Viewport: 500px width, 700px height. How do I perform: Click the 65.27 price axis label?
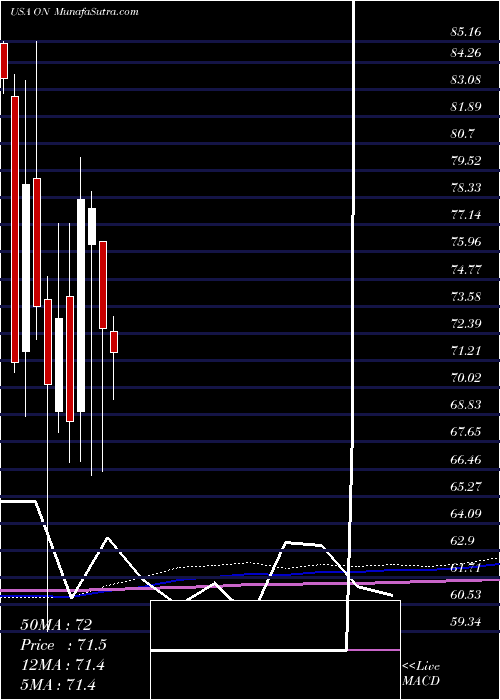(466, 487)
